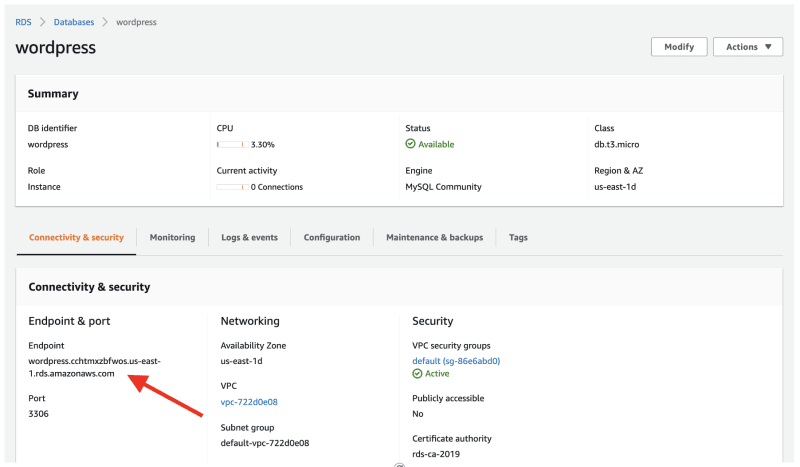Viewport: 800px width, 467px height.
Task: Switch to the Monitoring tab
Action: pyautogui.click(x=172, y=237)
